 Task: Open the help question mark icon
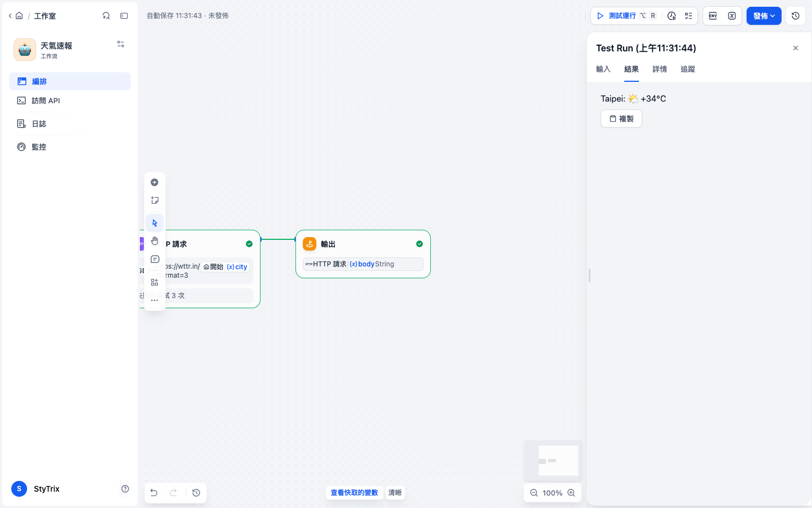pyautogui.click(x=125, y=489)
